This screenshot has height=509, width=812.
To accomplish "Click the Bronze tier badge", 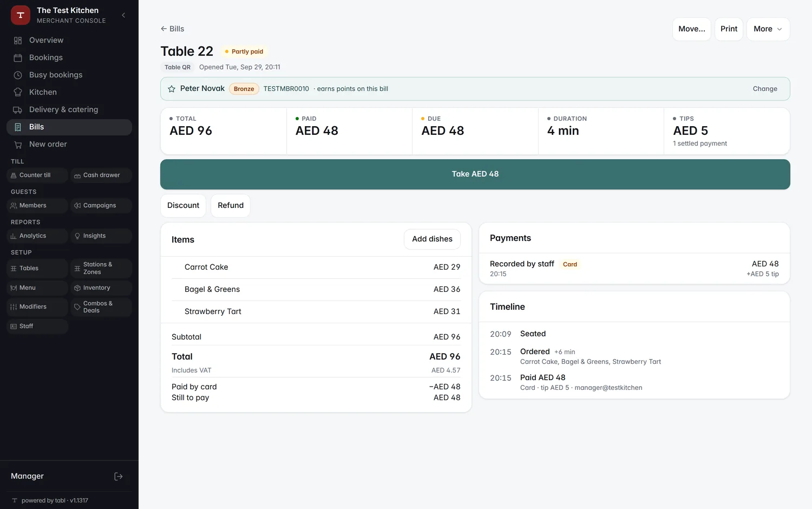I will point(244,89).
